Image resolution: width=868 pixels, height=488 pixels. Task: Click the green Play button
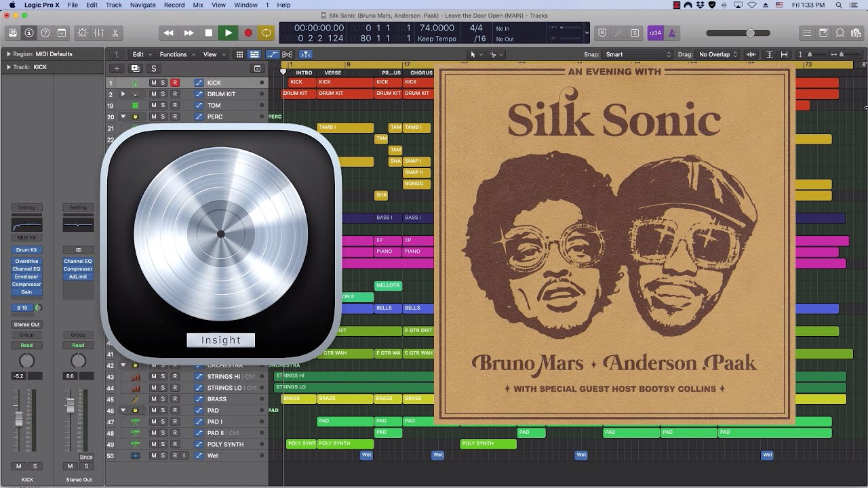pyautogui.click(x=228, y=33)
